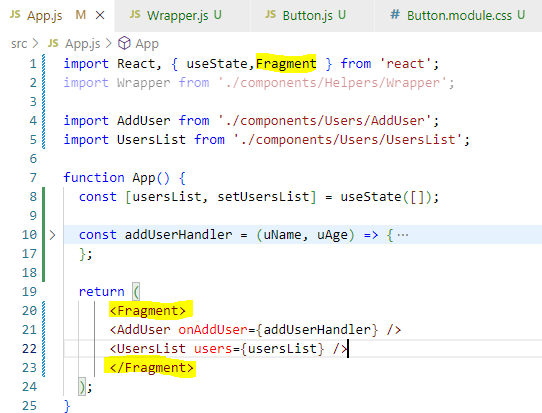Click './components/Users/AddUser' path string
Image resolution: width=542 pixels, height=413 pixels.
[325, 121]
